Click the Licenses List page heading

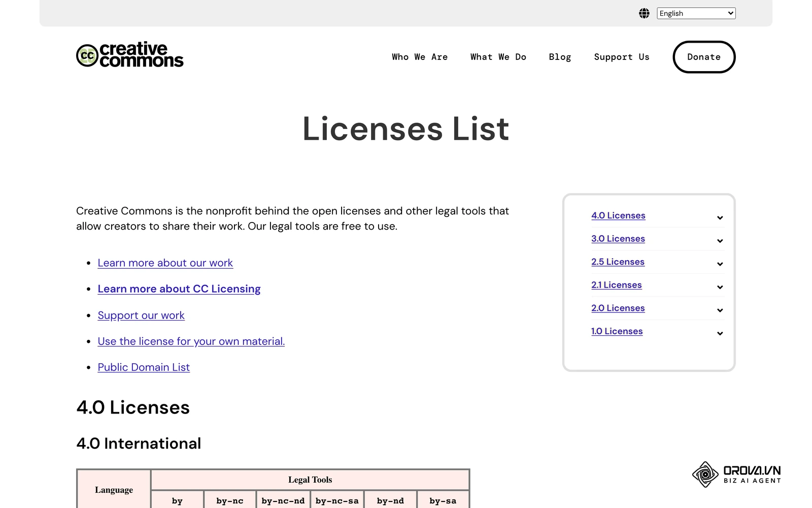tap(406, 129)
